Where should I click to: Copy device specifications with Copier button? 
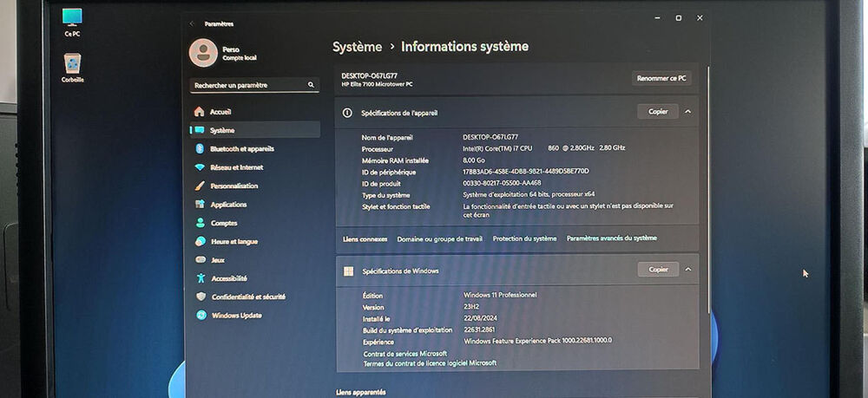pyautogui.click(x=658, y=112)
